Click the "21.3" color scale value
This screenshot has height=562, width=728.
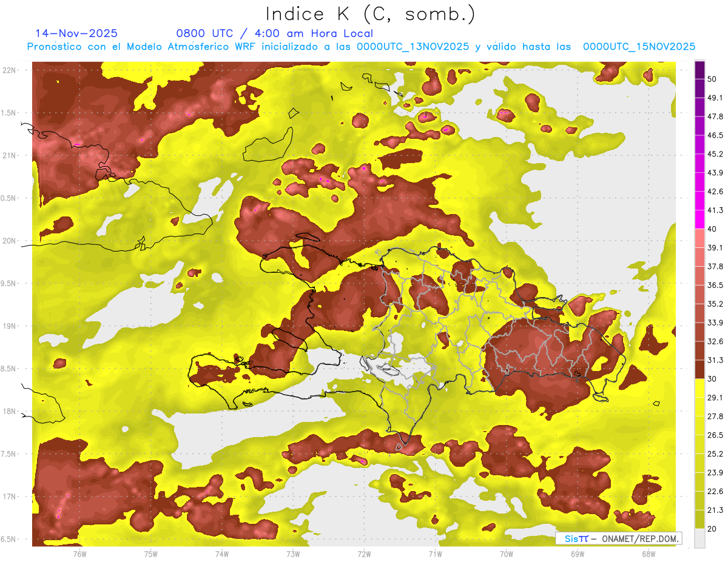point(715,510)
